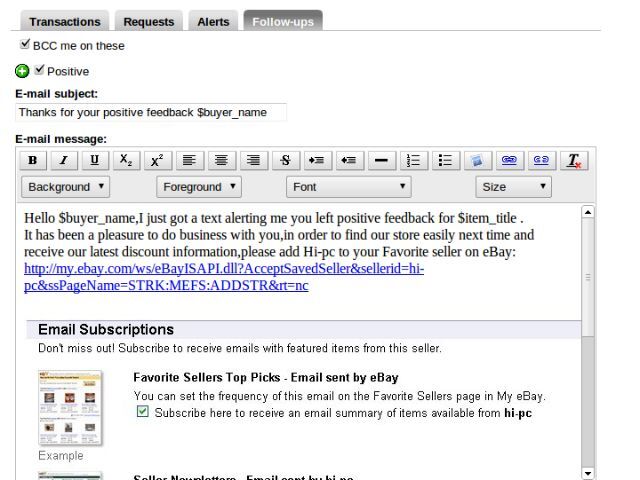640x480 pixels.
Task: Align text right
Action: point(253,160)
